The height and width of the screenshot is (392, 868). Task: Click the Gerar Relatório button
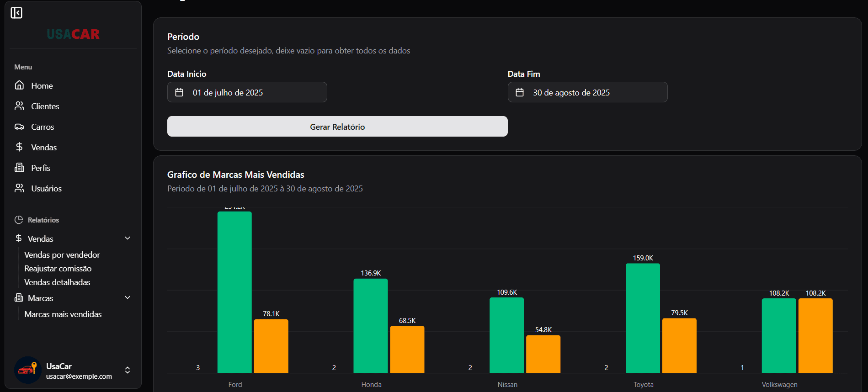(x=337, y=127)
